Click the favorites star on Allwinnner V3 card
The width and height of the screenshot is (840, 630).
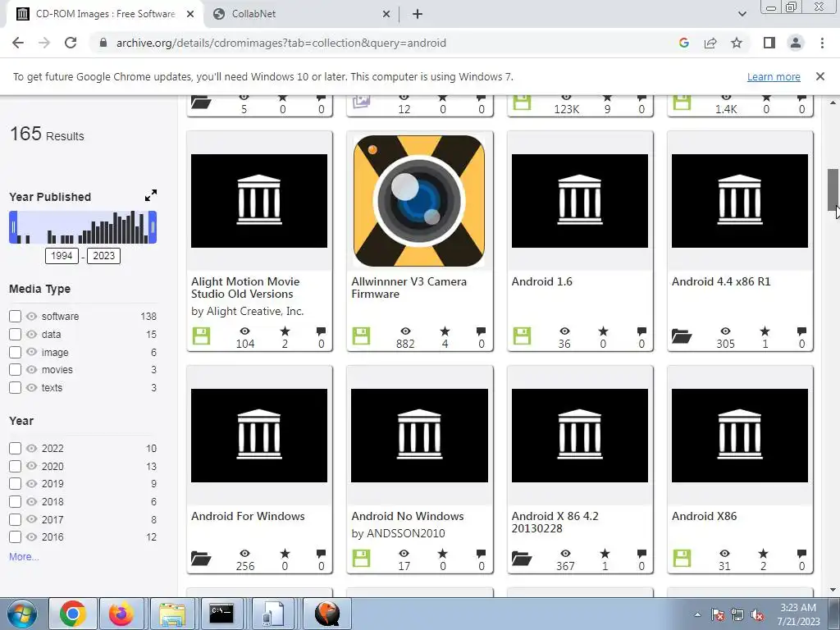point(445,331)
